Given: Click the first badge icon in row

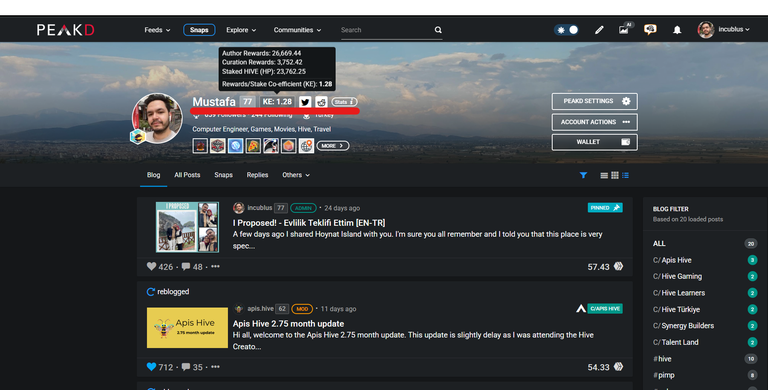Looking at the screenshot, I should coord(200,146).
